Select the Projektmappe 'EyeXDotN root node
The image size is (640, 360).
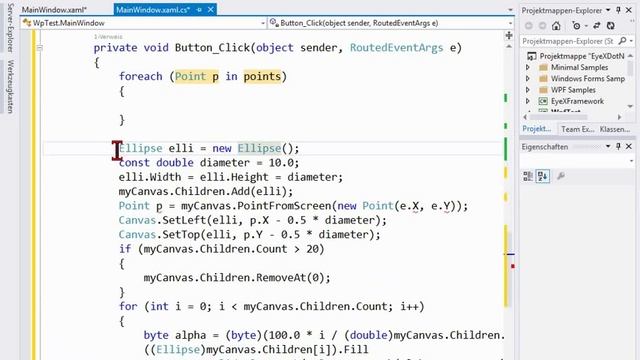582,56
